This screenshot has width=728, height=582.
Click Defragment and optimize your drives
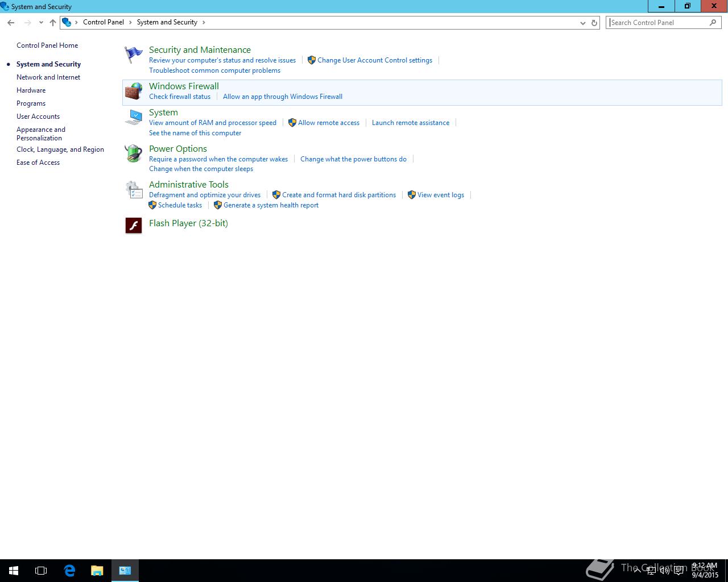pos(205,195)
